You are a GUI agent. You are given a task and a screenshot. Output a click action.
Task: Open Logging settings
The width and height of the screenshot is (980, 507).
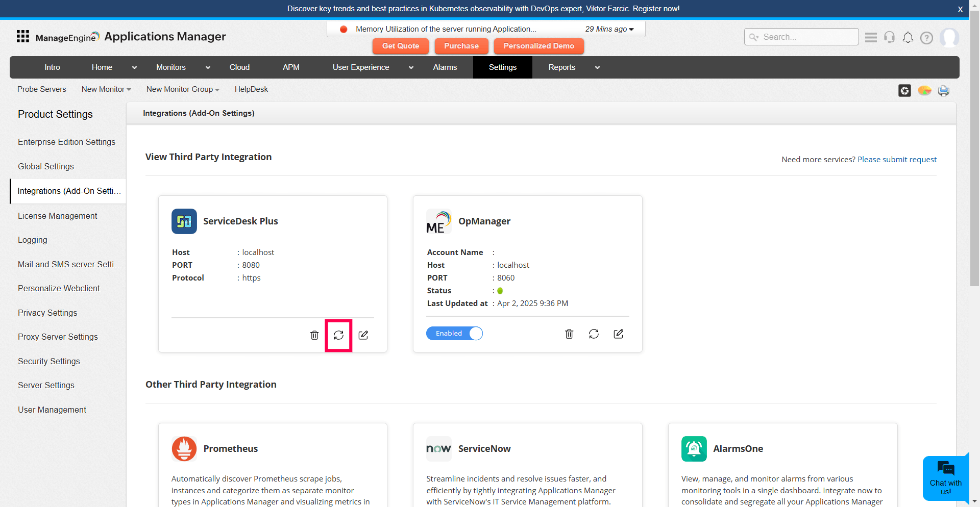pos(32,240)
